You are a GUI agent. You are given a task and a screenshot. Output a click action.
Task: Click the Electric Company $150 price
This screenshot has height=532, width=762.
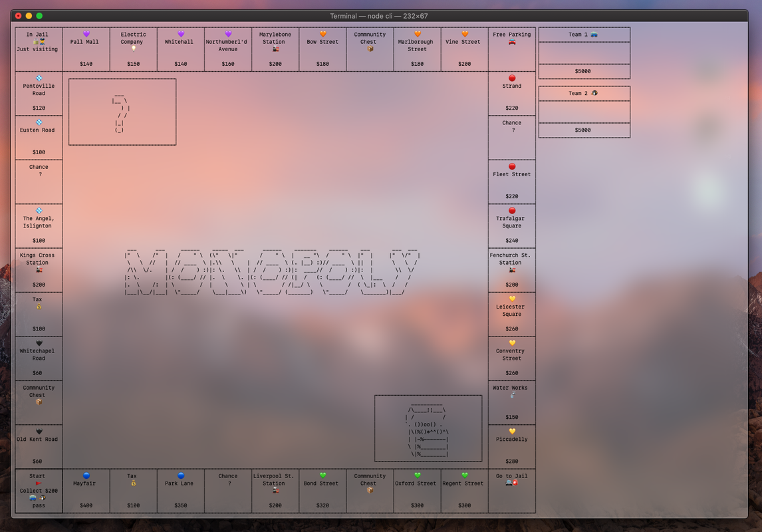click(133, 64)
